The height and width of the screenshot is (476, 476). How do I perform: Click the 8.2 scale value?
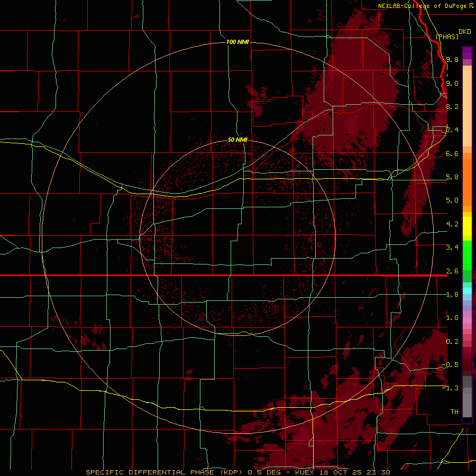pos(452,106)
